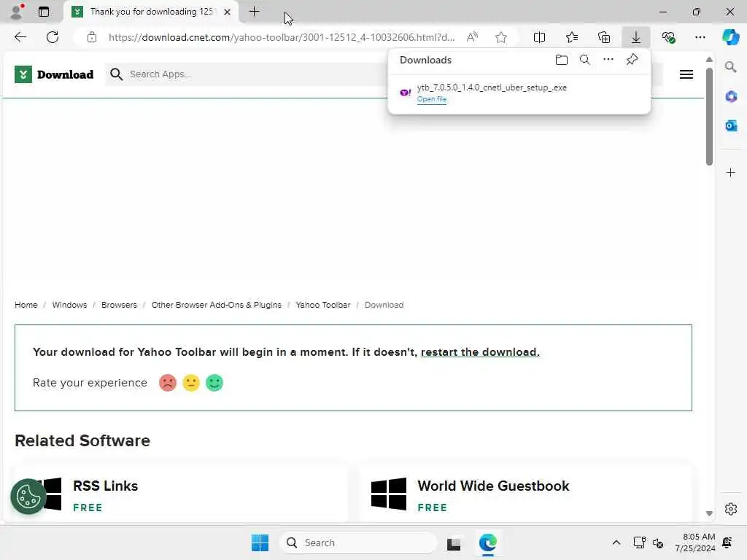Click 'restart the download.' link
This screenshot has height=560, width=747.
click(480, 352)
